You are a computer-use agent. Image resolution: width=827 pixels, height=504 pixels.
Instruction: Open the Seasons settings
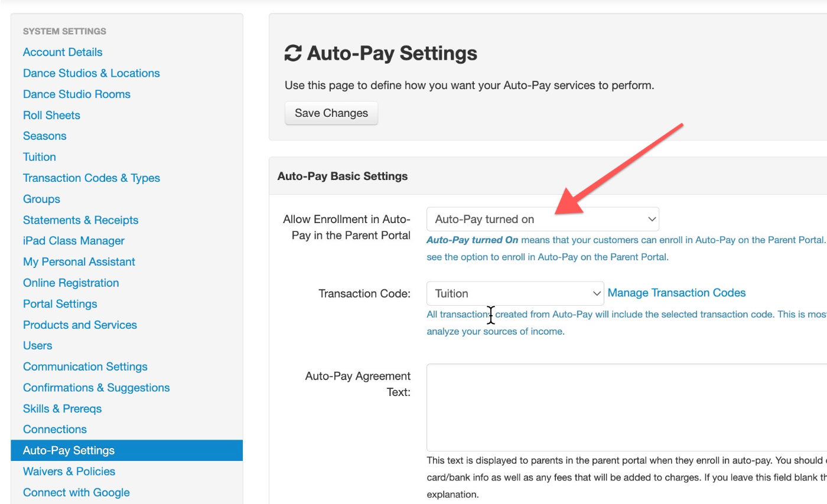coord(44,136)
